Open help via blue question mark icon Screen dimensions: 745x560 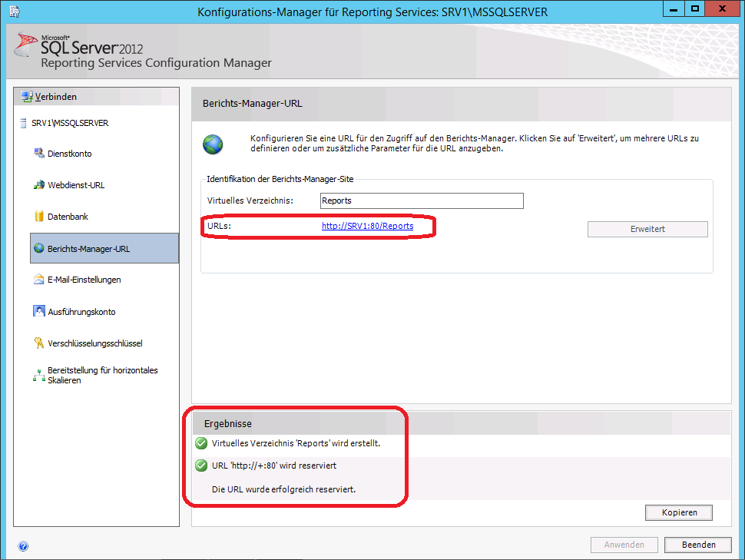click(23, 546)
